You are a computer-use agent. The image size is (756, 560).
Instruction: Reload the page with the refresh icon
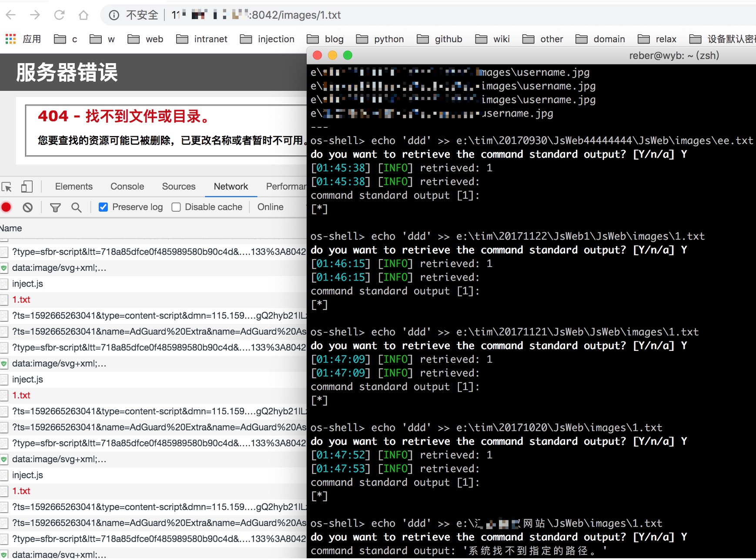(59, 15)
